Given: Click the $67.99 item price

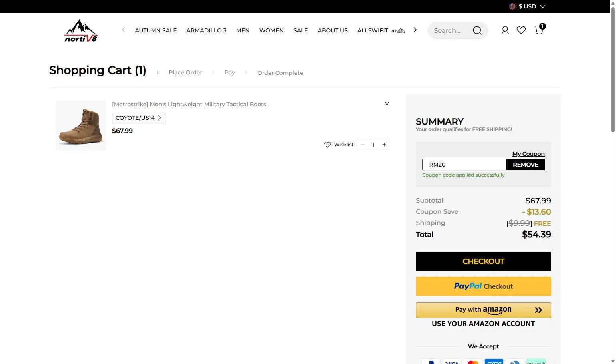Looking at the screenshot, I should pos(122,131).
